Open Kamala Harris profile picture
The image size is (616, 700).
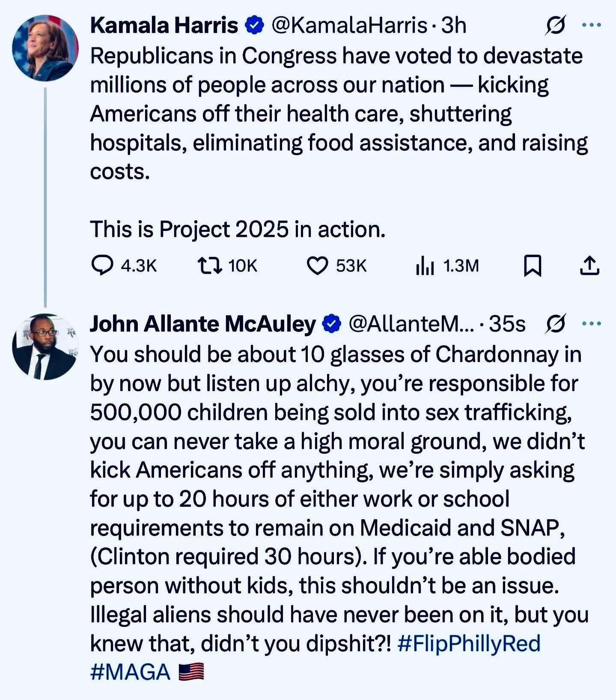45,48
